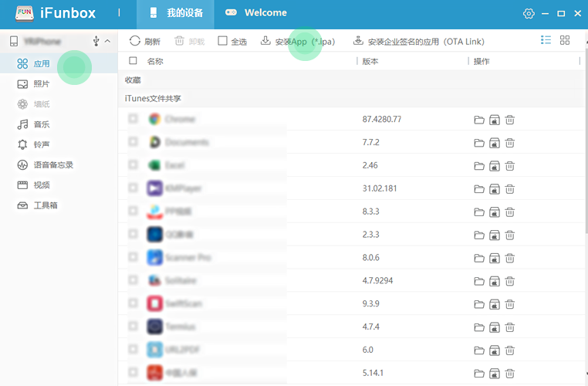Tick the 全选 select-all checkbox
Screen dimensions: 588x386
(x=223, y=41)
